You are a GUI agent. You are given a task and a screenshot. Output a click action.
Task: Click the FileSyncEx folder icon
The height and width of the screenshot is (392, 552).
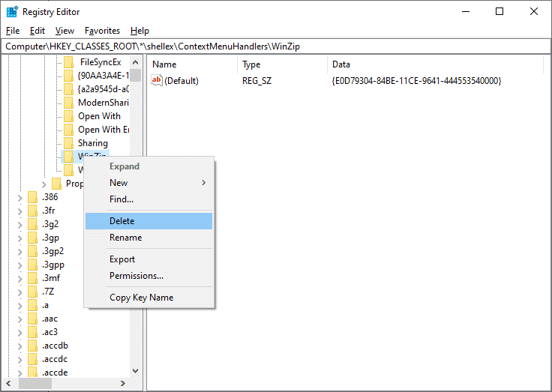click(69, 62)
